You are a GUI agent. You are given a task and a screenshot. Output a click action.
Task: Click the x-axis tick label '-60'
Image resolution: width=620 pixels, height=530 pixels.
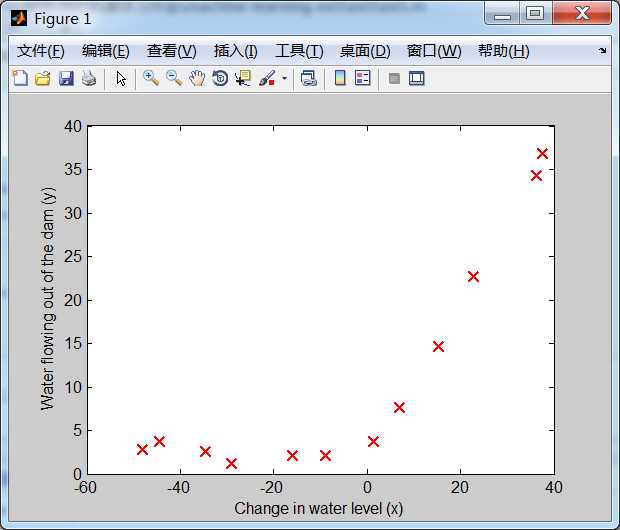[x=85, y=488]
